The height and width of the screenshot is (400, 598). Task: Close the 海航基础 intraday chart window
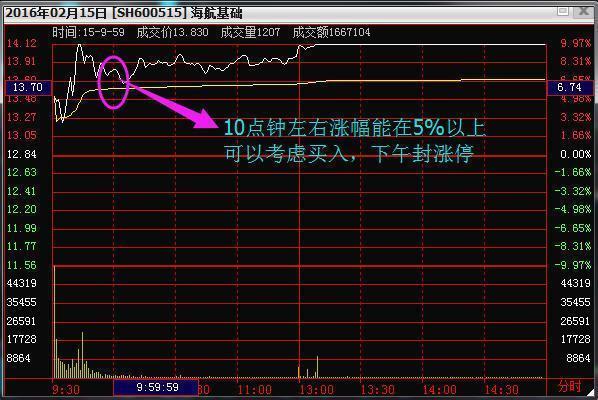click(584, 11)
